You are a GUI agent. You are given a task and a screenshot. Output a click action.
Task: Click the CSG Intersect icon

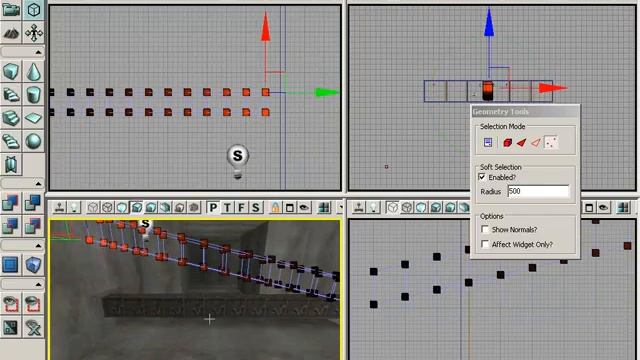pyautogui.click(x=11, y=226)
